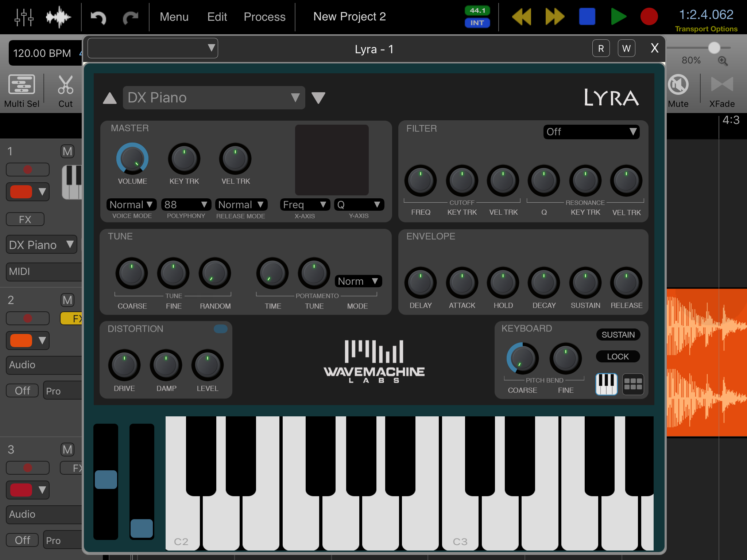747x560 pixels.
Task: Click the track 2 Off button
Action: 22,390
